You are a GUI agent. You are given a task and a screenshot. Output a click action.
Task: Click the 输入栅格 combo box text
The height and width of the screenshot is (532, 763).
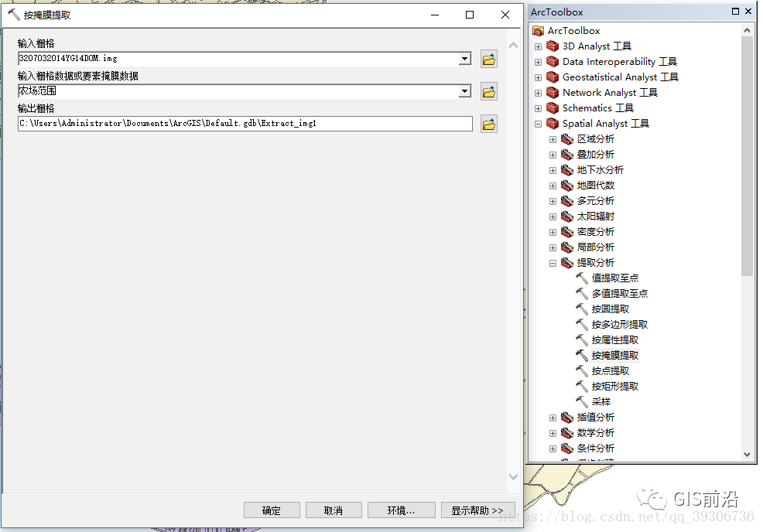pyautogui.click(x=238, y=59)
